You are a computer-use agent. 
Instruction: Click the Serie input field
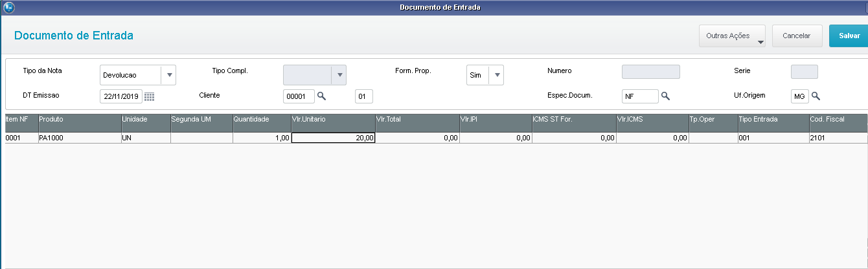tap(805, 72)
